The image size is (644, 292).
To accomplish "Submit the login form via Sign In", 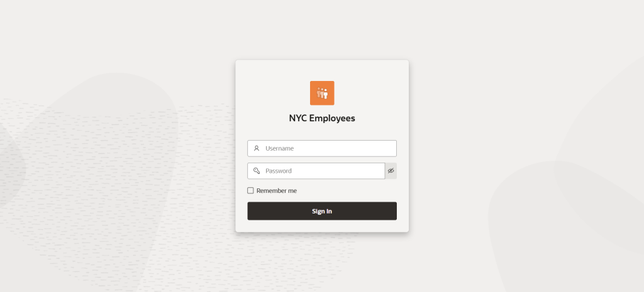I will [322, 211].
